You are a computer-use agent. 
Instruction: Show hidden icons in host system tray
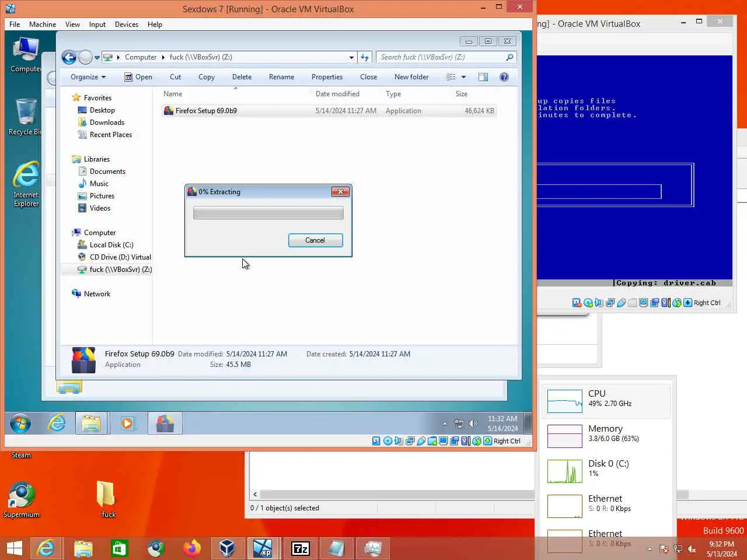(650, 549)
